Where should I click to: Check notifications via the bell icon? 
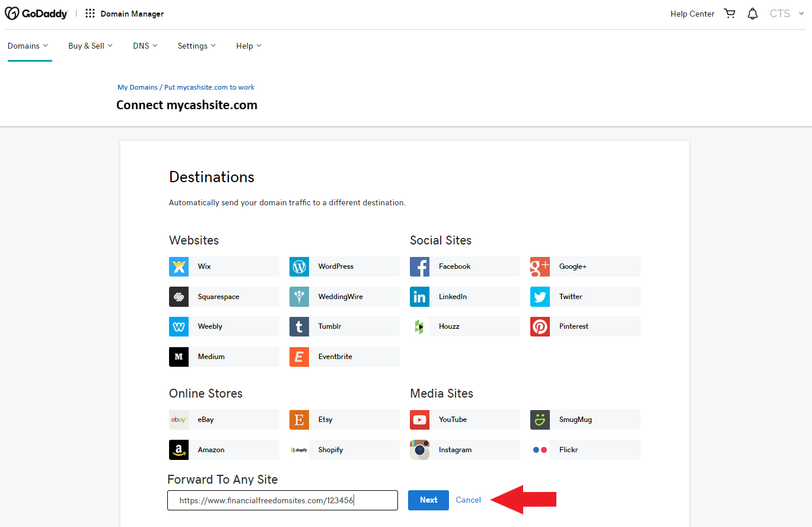(752, 13)
